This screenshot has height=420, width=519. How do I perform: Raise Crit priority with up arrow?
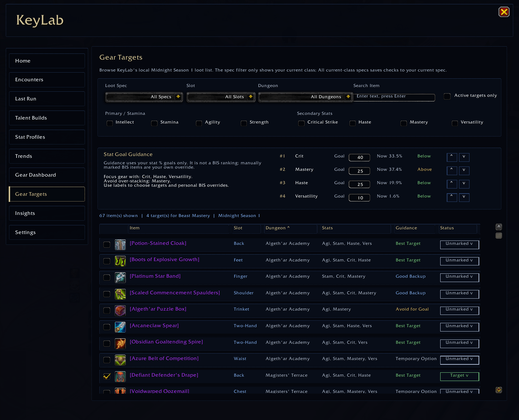(x=452, y=157)
